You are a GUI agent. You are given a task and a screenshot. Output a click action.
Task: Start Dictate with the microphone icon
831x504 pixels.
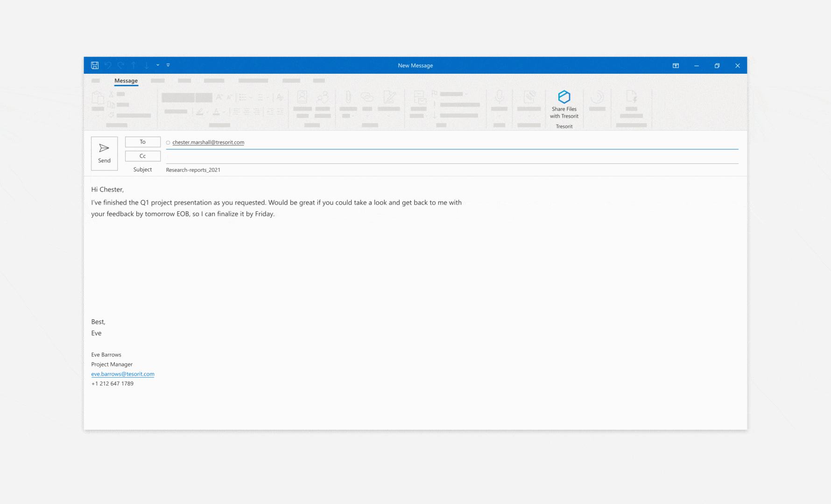pyautogui.click(x=500, y=97)
